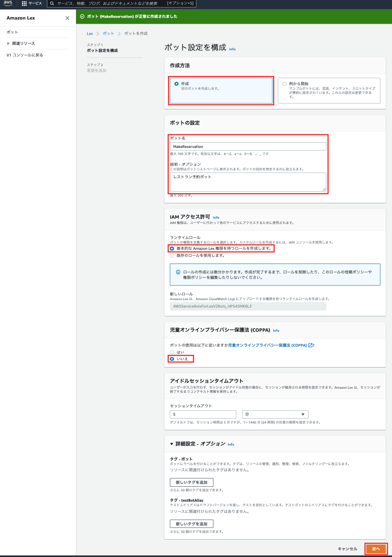Click the キャンセル button
The height and width of the screenshot is (557, 392).
347,549
